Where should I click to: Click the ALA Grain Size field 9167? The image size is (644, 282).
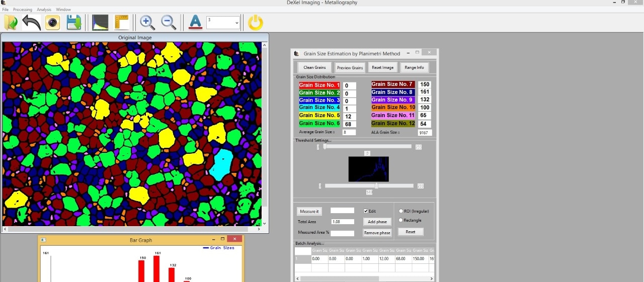click(x=425, y=133)
